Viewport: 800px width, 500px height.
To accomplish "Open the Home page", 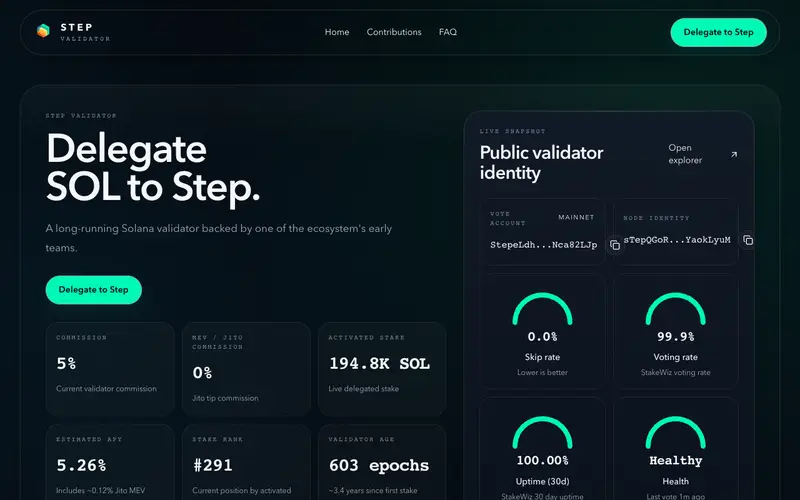I will (x=337, y=32).
